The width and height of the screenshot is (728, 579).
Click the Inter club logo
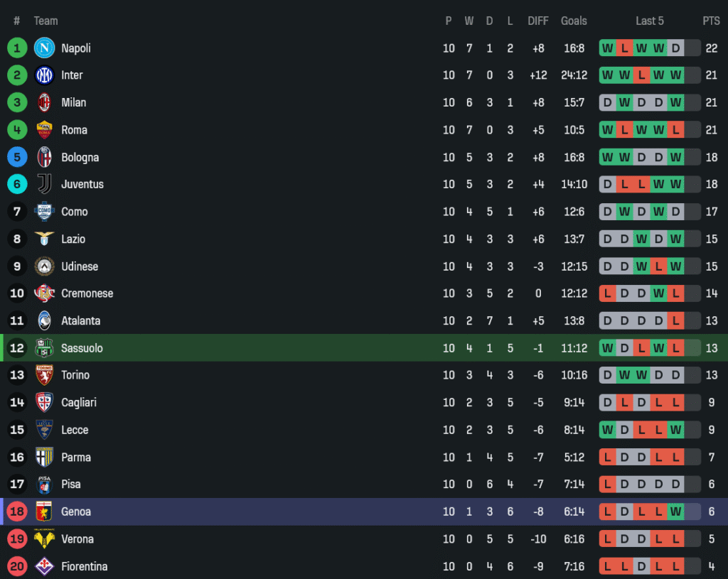point(44,75)
